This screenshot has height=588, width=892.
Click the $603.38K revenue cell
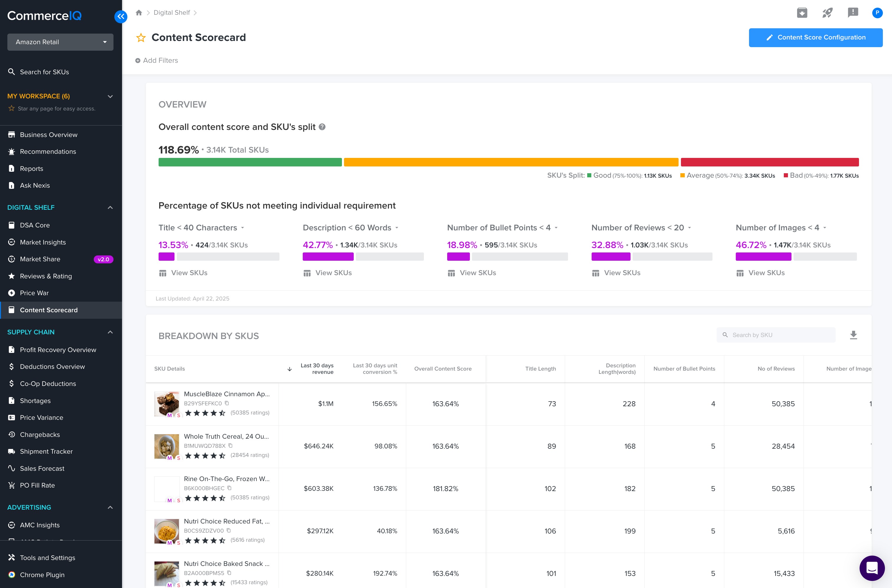coord(319,488)
